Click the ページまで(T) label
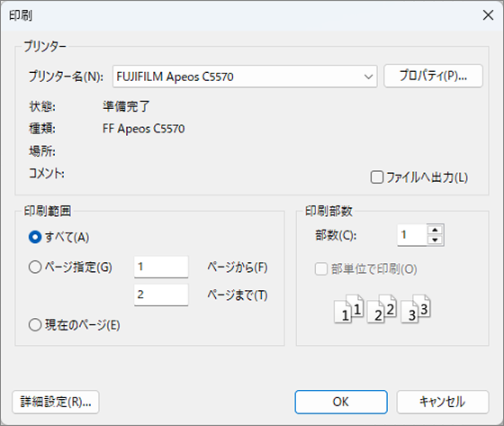The image size is (504, 426). [x=238, y=295]
